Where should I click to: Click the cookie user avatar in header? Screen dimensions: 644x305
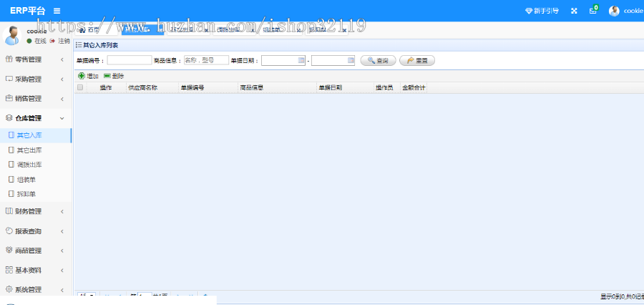pos(614,11)
